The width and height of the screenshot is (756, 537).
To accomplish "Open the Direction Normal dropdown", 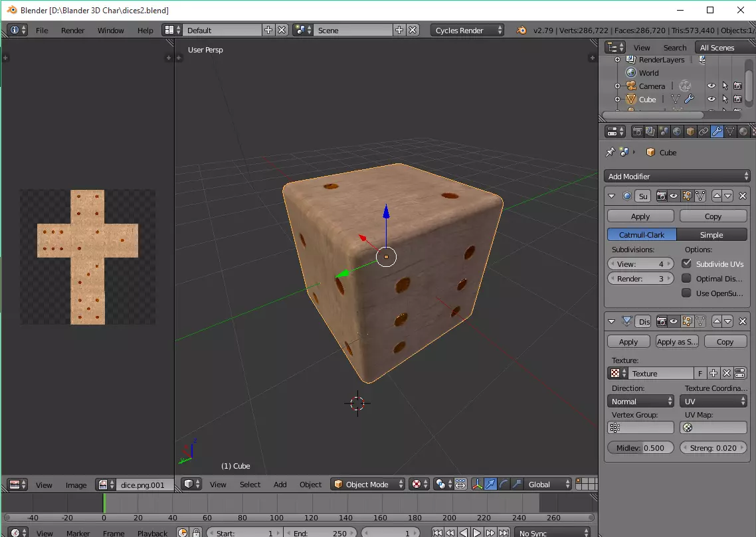I will [x=640, y=401].
